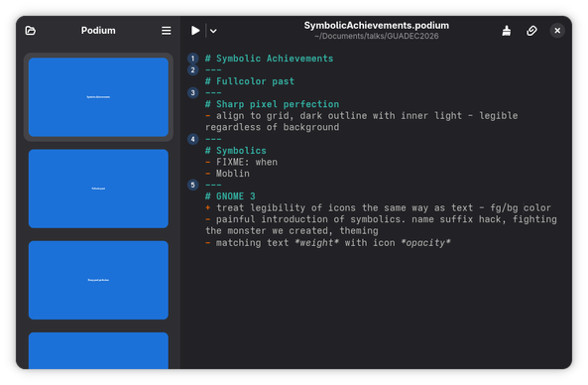The height and width of the screenshot is (385, 588).
Task: Click the paperclip attachment icon
Action: tap(531, 31)
